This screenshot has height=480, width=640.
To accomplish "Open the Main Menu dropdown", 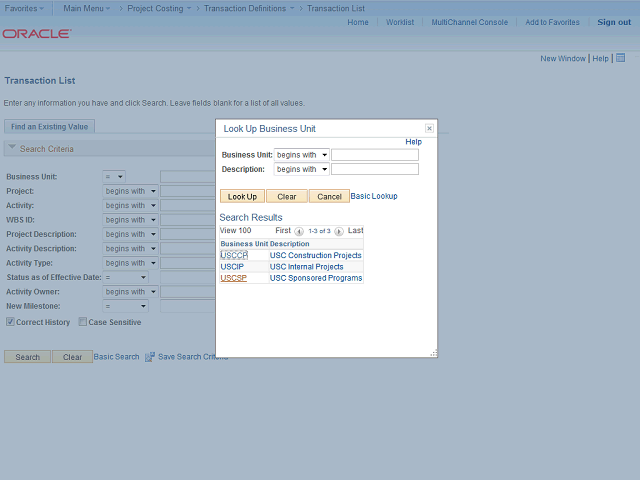I will (x=87, y=8).
